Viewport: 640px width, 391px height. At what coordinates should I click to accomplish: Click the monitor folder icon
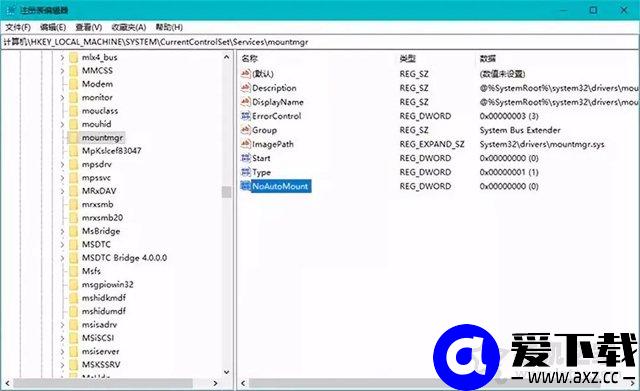[x=73, y=98]
